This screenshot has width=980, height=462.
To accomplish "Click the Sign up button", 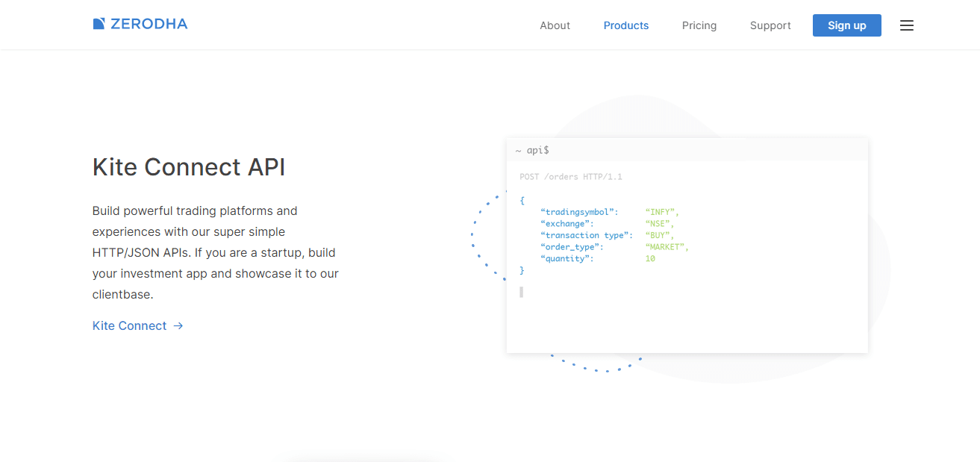I will pyautogui.click(x=846, y=25).
